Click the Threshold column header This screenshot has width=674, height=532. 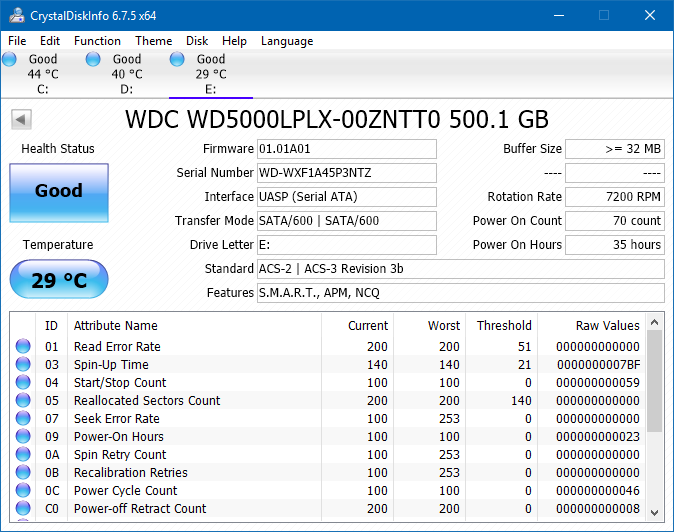pyautogui.click(x=504, y=326)
